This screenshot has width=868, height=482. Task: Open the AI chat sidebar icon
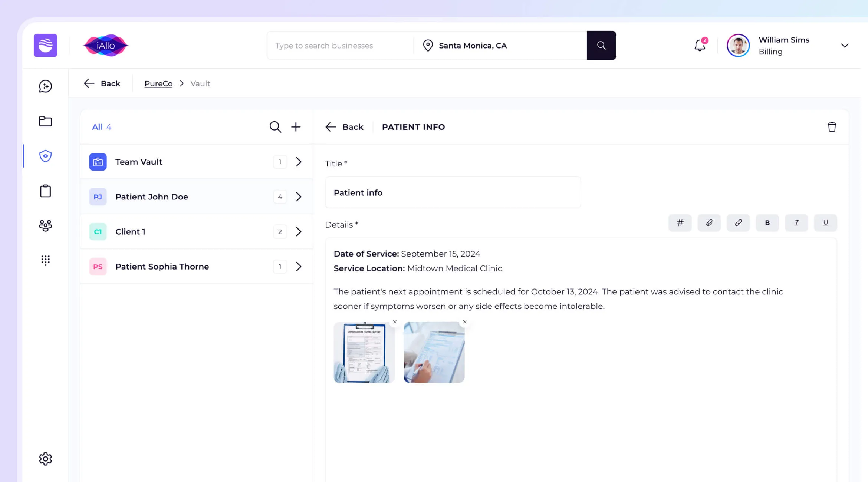(x=45, y=86)
